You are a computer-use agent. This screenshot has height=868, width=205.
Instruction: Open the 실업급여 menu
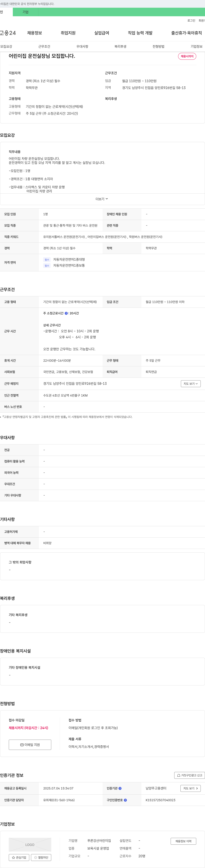tap(102, 33)
